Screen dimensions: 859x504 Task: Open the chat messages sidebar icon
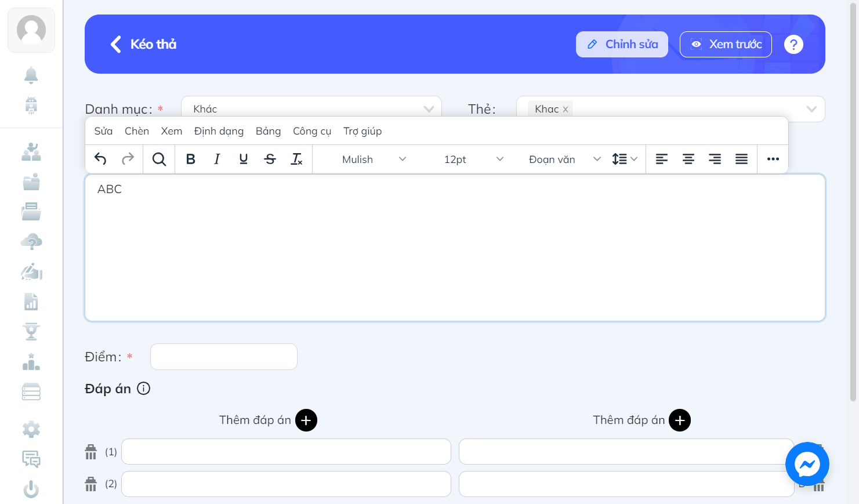coord(31,459)
